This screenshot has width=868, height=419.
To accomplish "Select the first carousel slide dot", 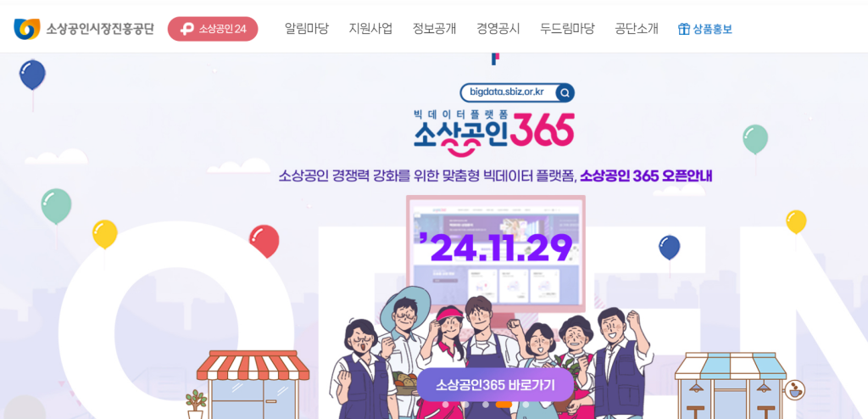I will [446, 405].
